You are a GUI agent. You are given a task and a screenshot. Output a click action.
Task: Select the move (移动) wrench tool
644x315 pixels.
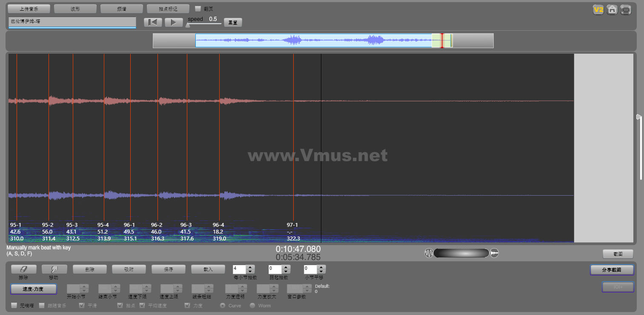point(54,269)
